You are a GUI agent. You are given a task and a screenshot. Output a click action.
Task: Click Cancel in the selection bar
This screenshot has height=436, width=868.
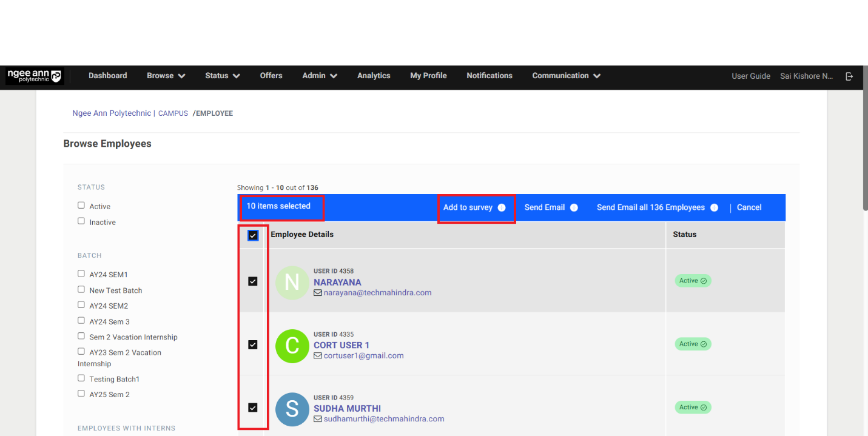tap(749, 207)
